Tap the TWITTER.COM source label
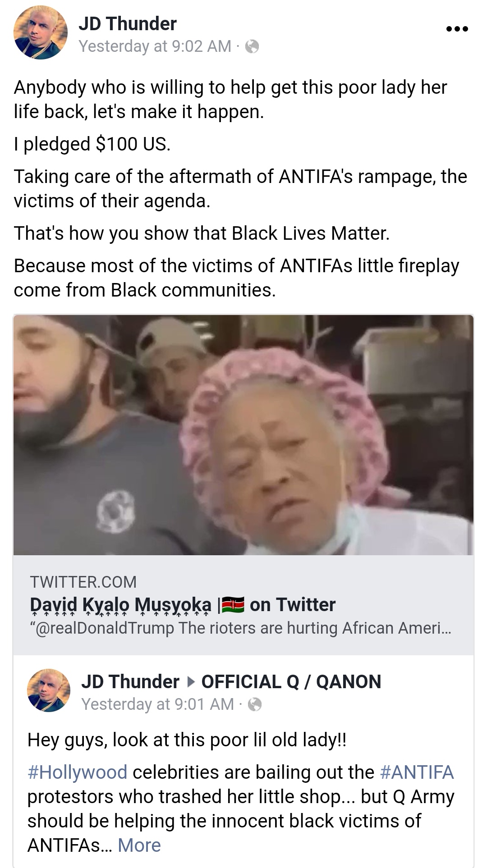The height and width of the screenshot is (868, 487). click(x=83, y=582)
